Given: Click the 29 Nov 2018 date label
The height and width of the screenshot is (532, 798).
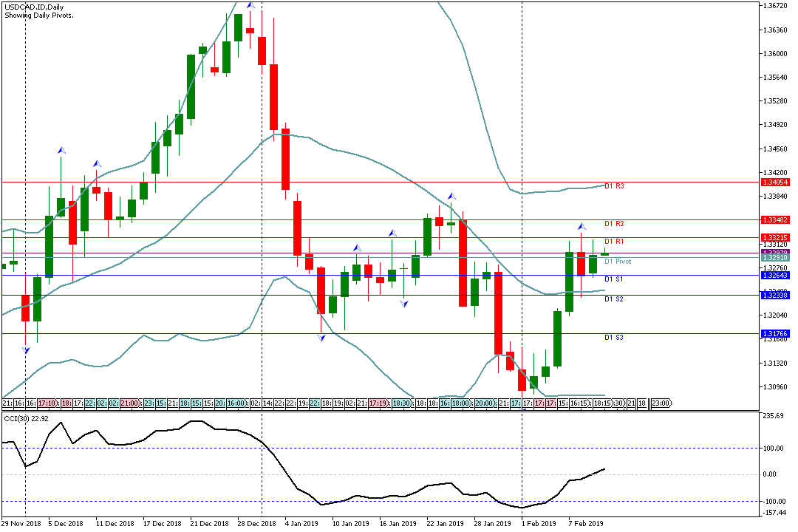Looking at the screenshot, I should click(x=21, y=524).
